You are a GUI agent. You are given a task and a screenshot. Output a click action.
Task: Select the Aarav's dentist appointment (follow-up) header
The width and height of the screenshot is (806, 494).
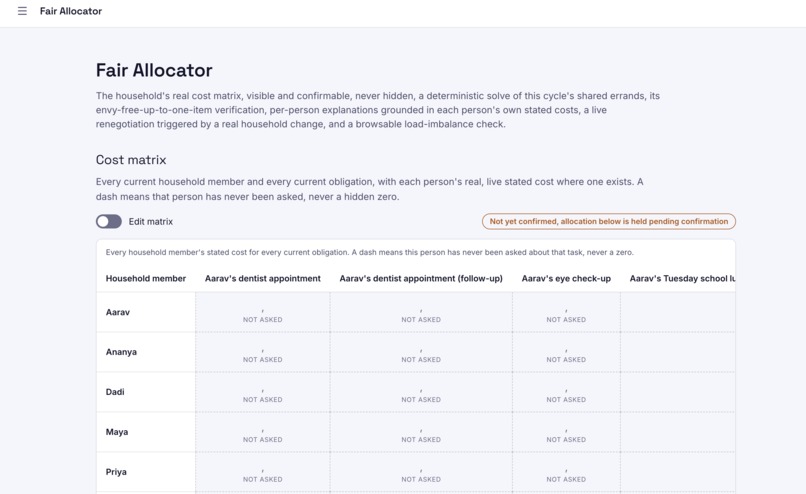click(x=421, y=279)
